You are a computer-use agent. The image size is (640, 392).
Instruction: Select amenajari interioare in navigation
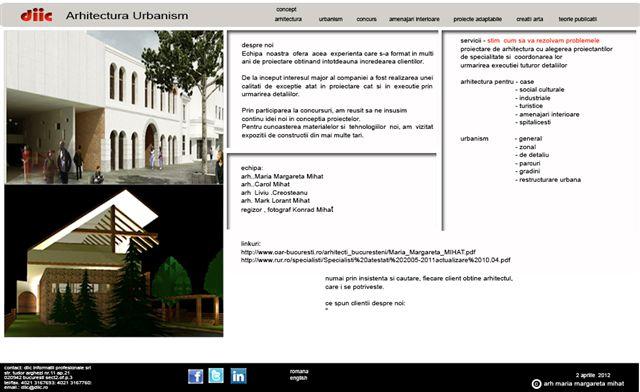(414, 19)
